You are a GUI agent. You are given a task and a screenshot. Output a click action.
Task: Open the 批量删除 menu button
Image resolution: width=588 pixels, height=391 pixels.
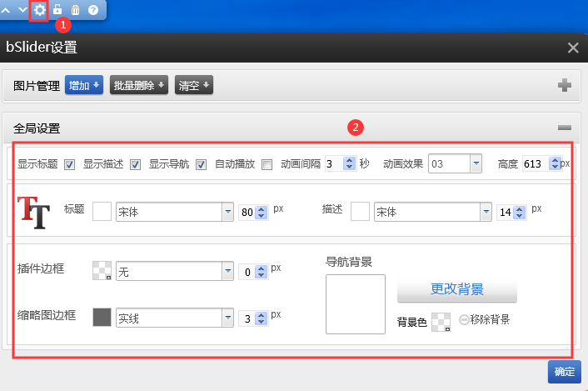coord(139,85)
